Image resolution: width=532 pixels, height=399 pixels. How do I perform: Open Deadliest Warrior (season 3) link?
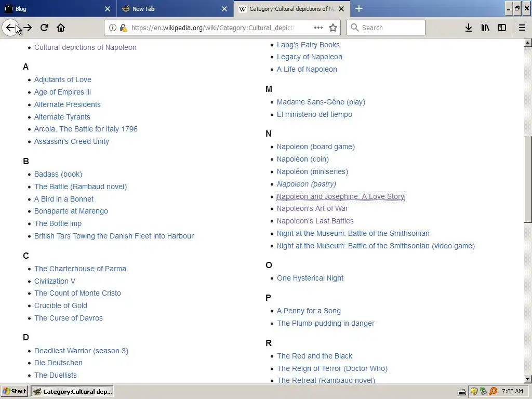tap(82, 351)
